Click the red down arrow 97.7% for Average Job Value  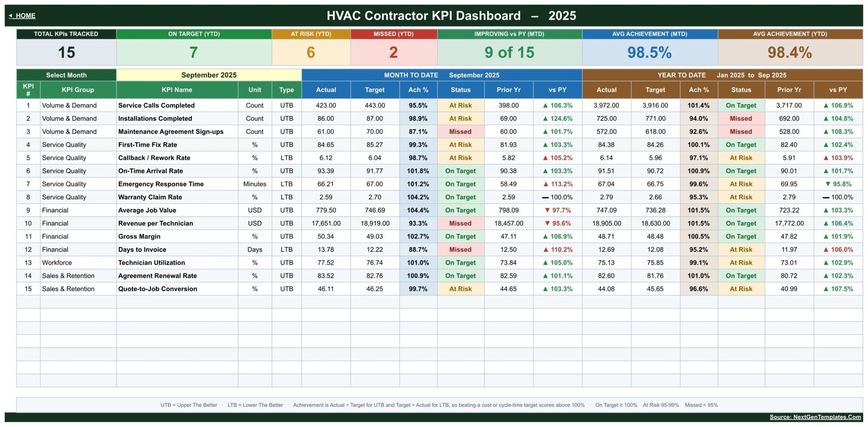tap(557, 210)
